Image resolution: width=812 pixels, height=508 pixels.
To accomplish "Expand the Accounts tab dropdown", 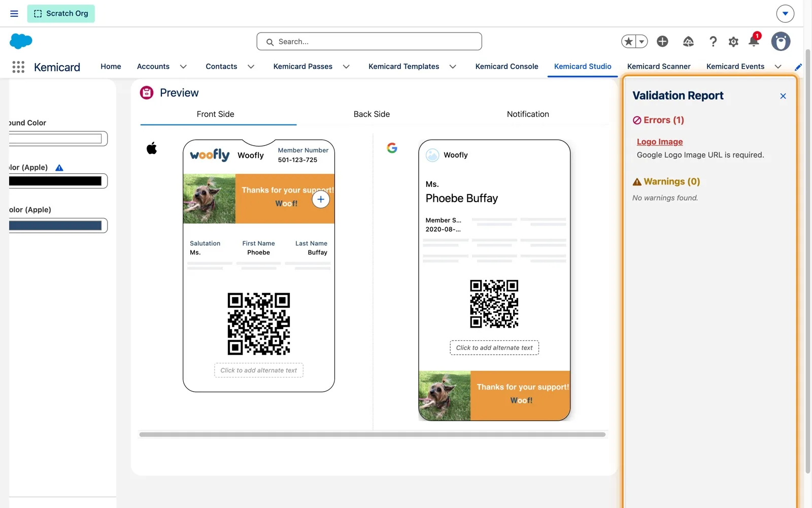I will [183, 67].
